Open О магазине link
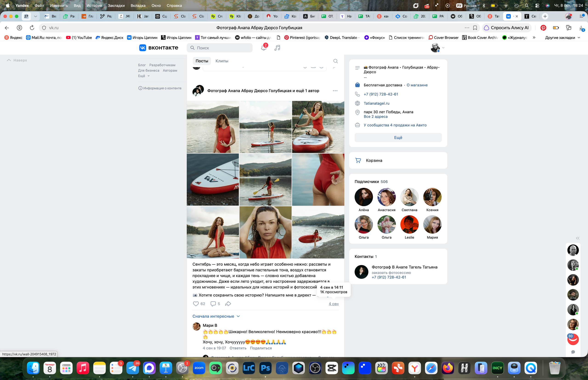Screen dimensions: 588x380 click(417, 85)
